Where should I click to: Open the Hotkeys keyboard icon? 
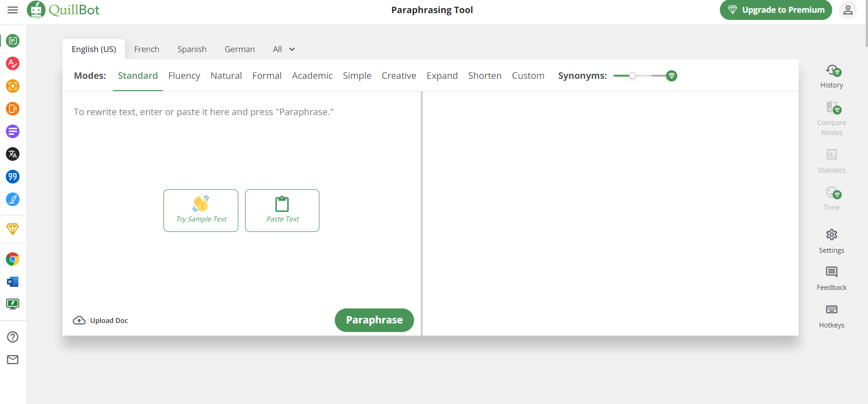(x=831, y=317)
